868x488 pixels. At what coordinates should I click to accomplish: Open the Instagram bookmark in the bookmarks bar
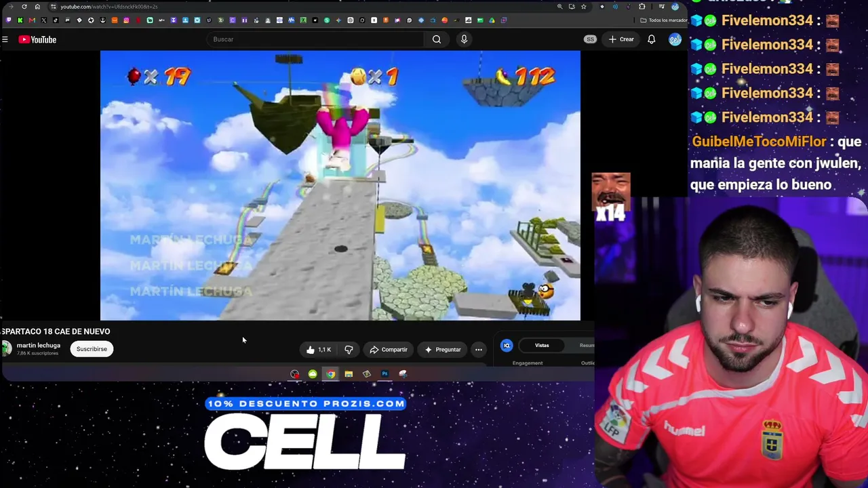pyautogui.click(x=126, y=20)
